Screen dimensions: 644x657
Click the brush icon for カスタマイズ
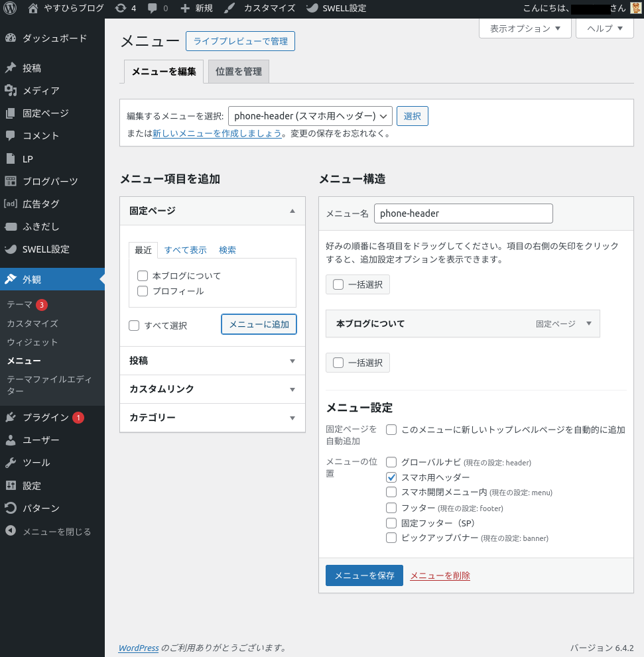[229, 8]
